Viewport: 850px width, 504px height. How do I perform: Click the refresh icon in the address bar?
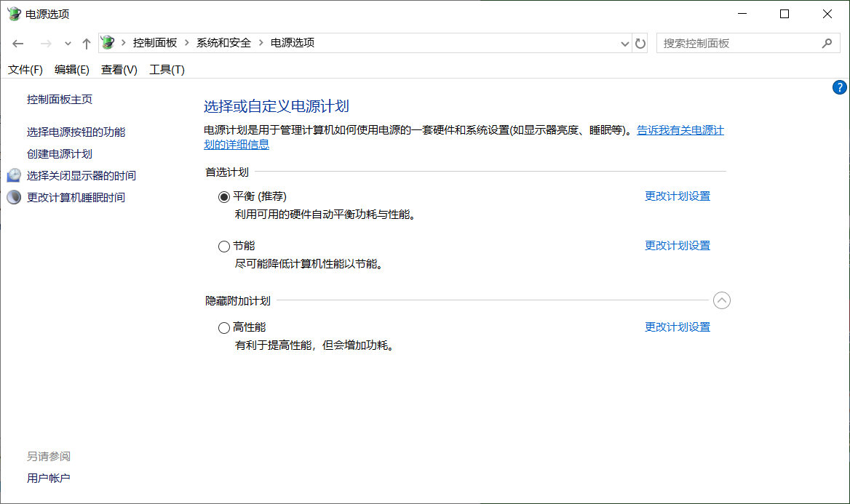coord(640,43)
